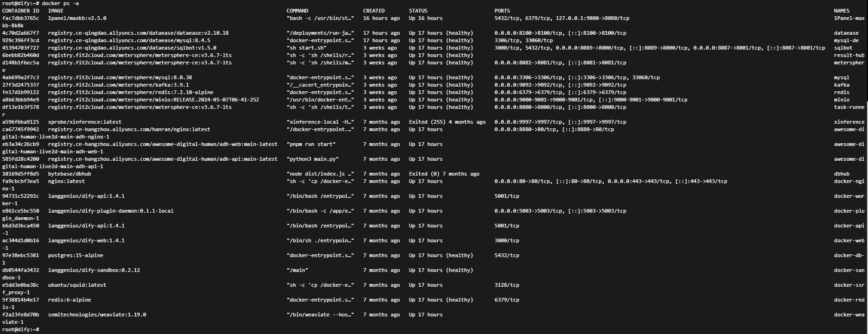Click the 'Exited (0) 7 months ago' status
868x334 pixels.
point(444,174)
